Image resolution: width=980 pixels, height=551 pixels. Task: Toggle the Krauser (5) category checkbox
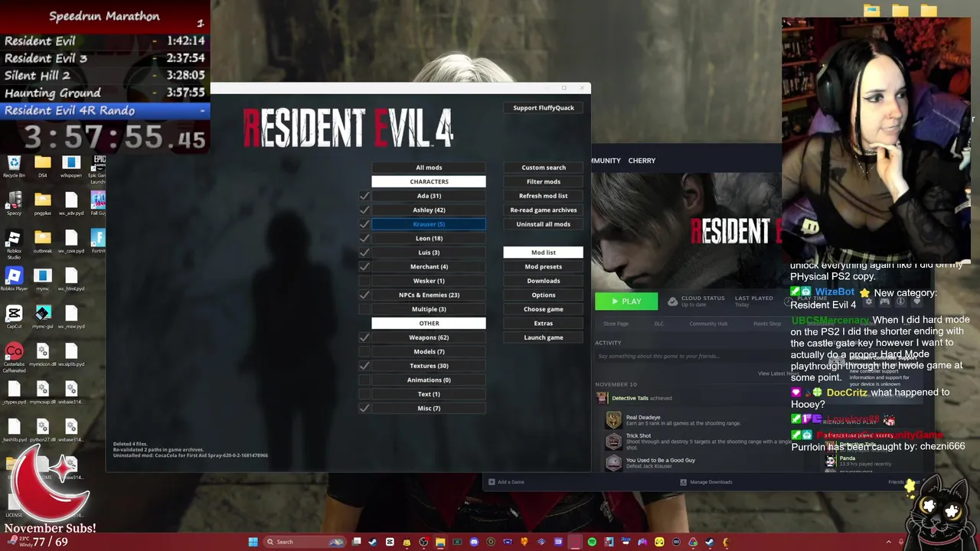pos(364,224)
